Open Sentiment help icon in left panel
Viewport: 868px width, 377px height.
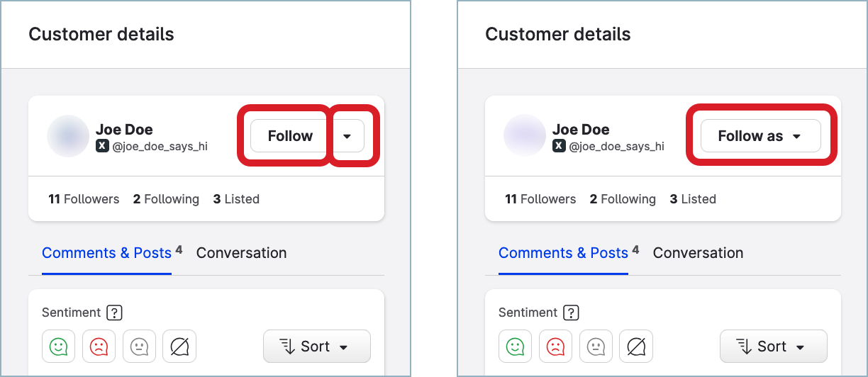[115, 313]
